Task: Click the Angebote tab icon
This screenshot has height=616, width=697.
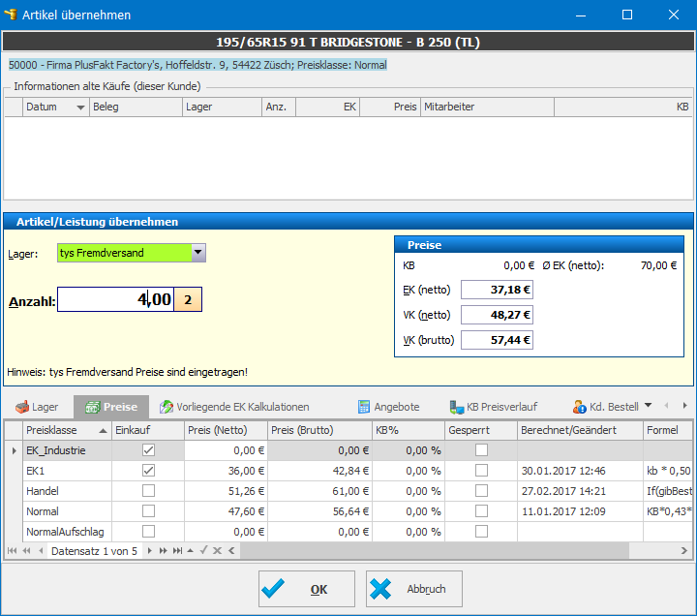Action: [x=364, y=407]
